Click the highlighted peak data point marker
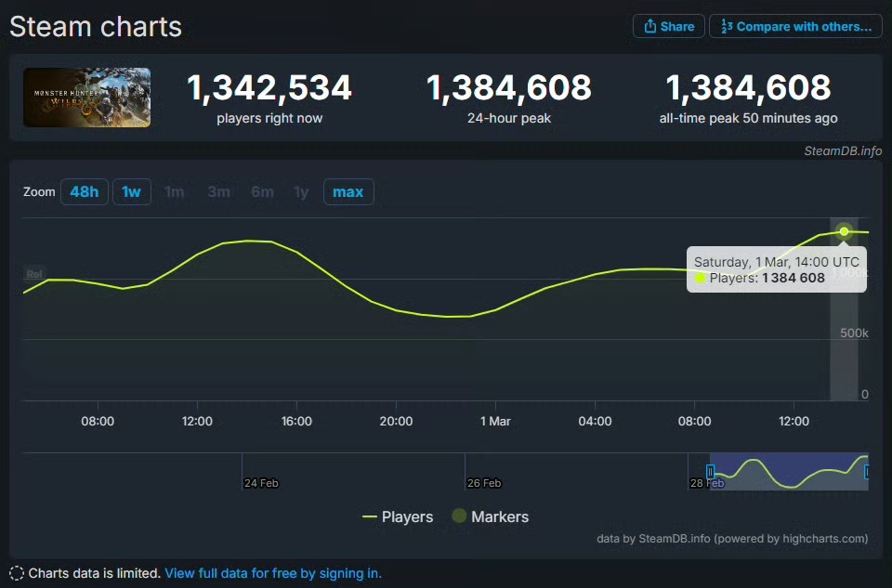The width and height of the screenshot is (892, 588). tap(845, 231)
